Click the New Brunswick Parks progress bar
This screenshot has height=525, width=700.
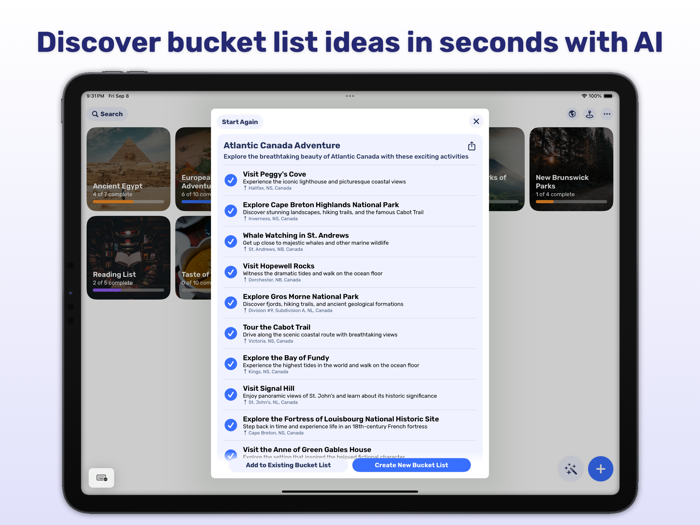click(571, 202)
